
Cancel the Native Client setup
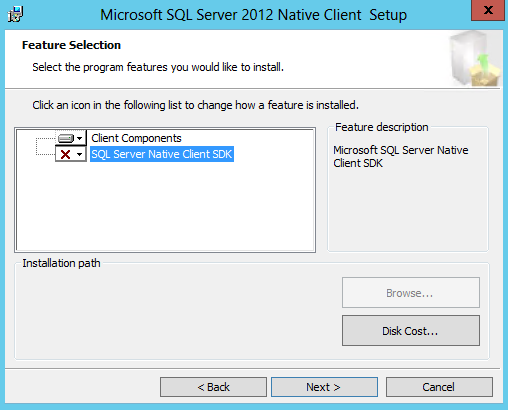pos(439,387)
